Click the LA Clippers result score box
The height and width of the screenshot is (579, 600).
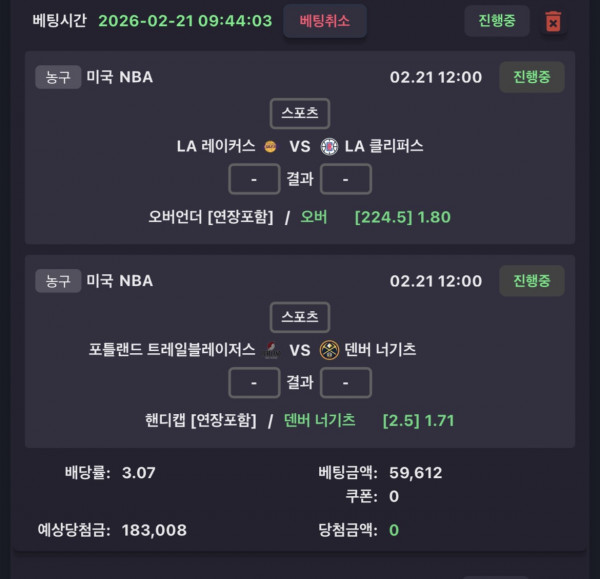(x=346, y=179)
